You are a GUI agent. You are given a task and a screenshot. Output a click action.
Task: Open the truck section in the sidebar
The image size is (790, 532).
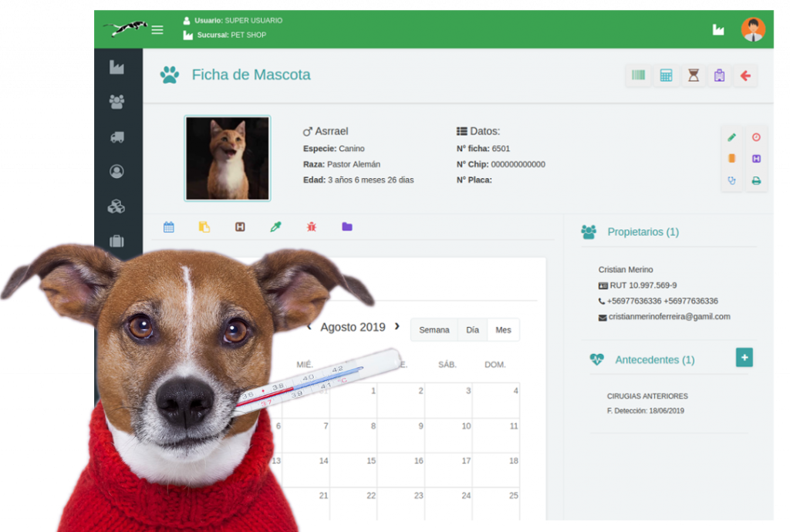(117, 137)
